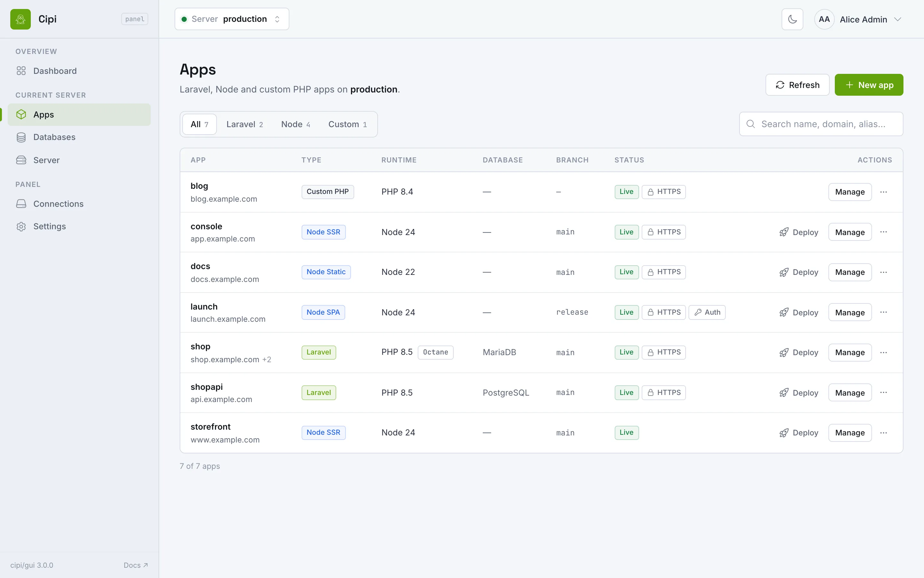Open Connections in the sidebar
The image size is (924, 578).
click(x=79, y=204)
